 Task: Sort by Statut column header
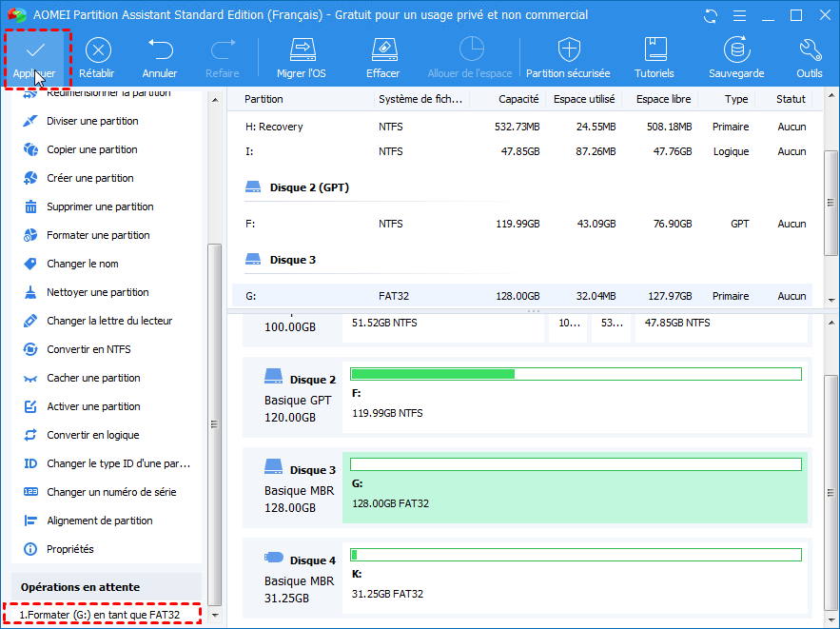(x=791, y=99)
